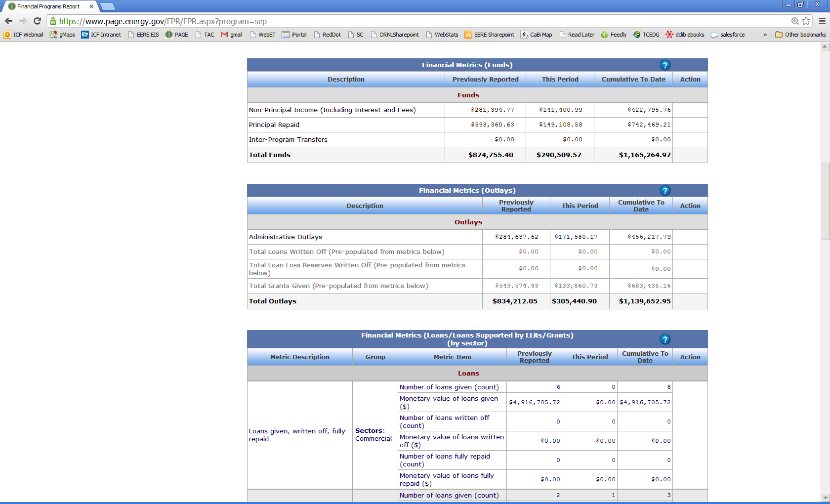This screenshot has width=830, height=504.
Task: Bookmark this page with the star icon
Action: pyautogui.click(x=806, y=21)
